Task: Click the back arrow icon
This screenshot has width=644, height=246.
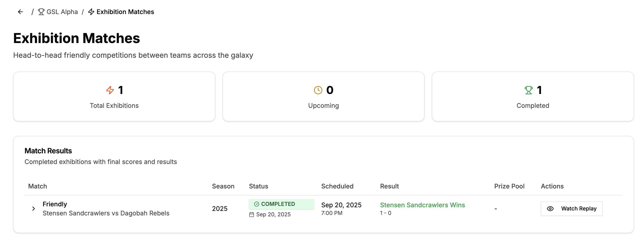Action: (x=20, y=12)
